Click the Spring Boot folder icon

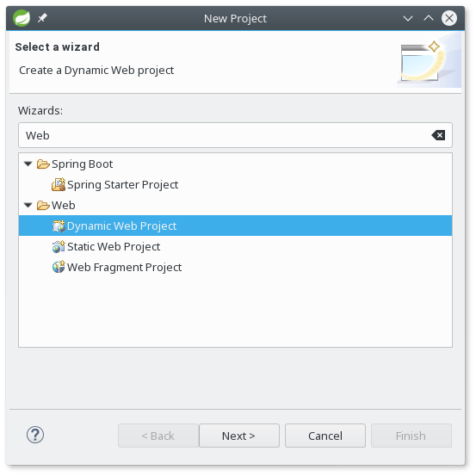43,164
